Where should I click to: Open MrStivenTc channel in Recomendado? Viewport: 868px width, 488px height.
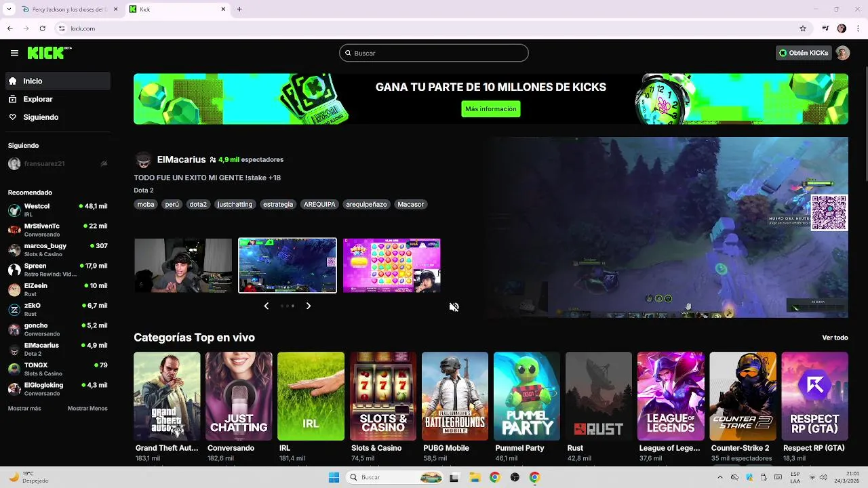coord(58,230)
